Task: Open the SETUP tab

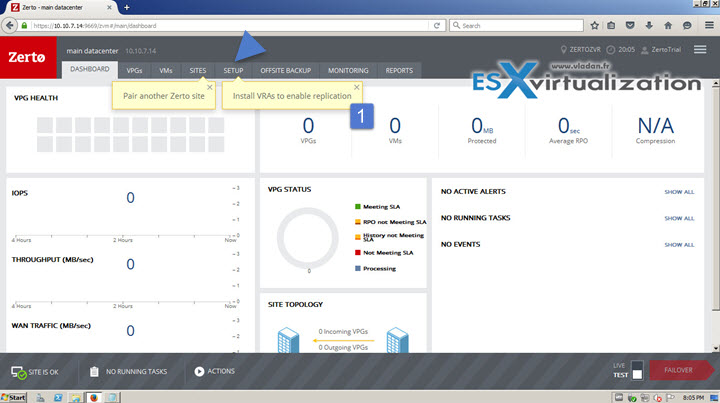Action: (x=233, y=70)
